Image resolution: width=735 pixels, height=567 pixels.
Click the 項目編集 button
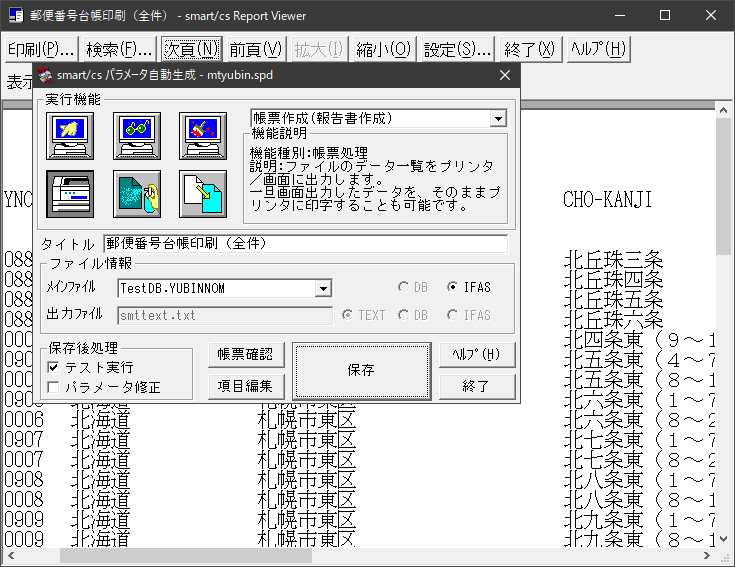[x=246, y=385]
